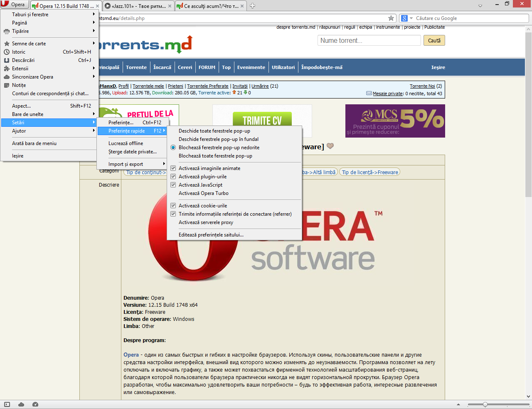Open 'Editează preferințele saitului...'
Viewport: 532px width, 409px height.
234,235
